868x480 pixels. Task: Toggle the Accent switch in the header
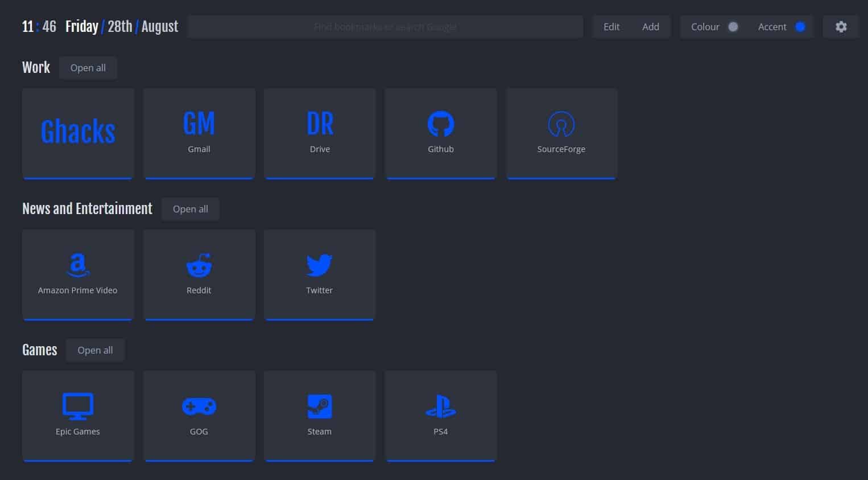click(800, 26)
